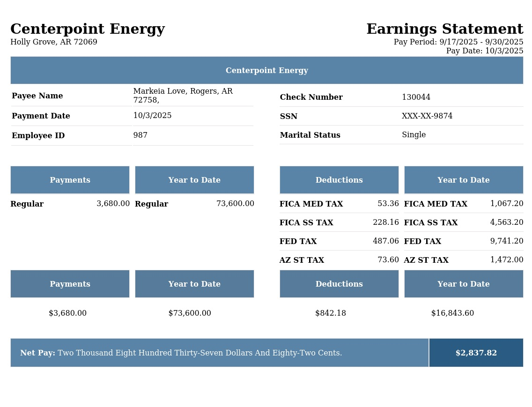The width and height of the screenshot is (532, 407).
Task: Click the FICA MED TAX year-to-date 1,067.20
Action: point(507,204)
